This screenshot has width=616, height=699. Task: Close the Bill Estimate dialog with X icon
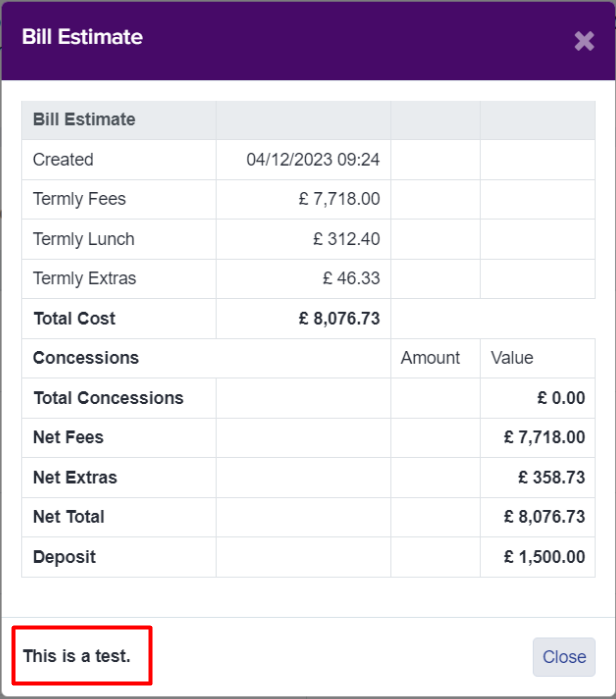click(584, 41)
